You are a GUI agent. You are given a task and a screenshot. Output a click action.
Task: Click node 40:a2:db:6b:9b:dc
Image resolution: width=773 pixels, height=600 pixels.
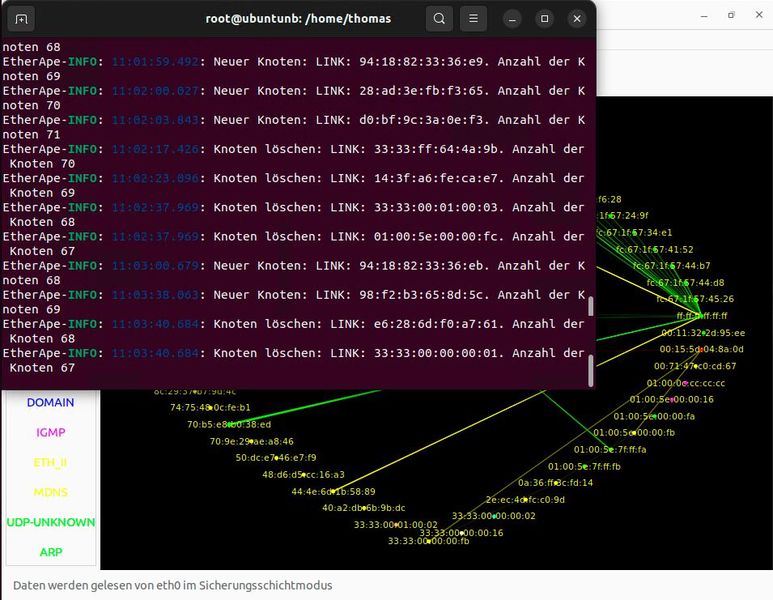(x=364, y=508)
